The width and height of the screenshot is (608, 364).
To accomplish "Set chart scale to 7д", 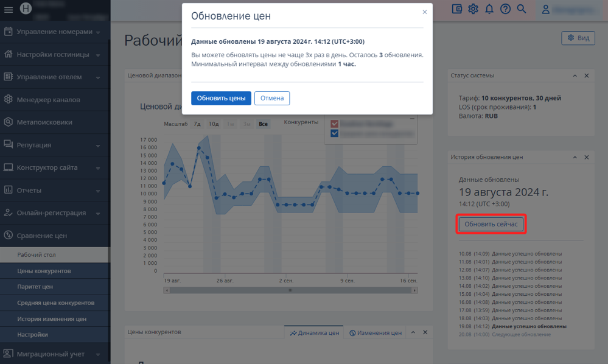I will (x=197, y=124).
